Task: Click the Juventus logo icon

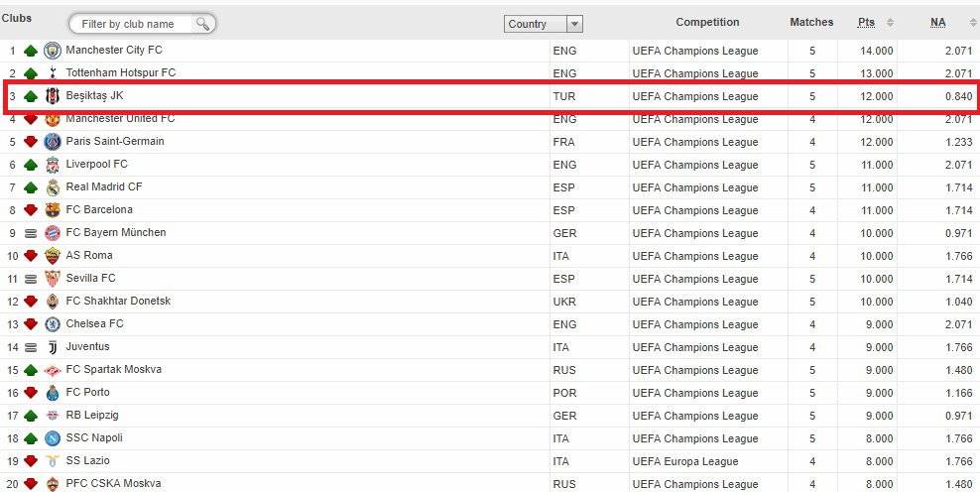Action: coord(53,347)
